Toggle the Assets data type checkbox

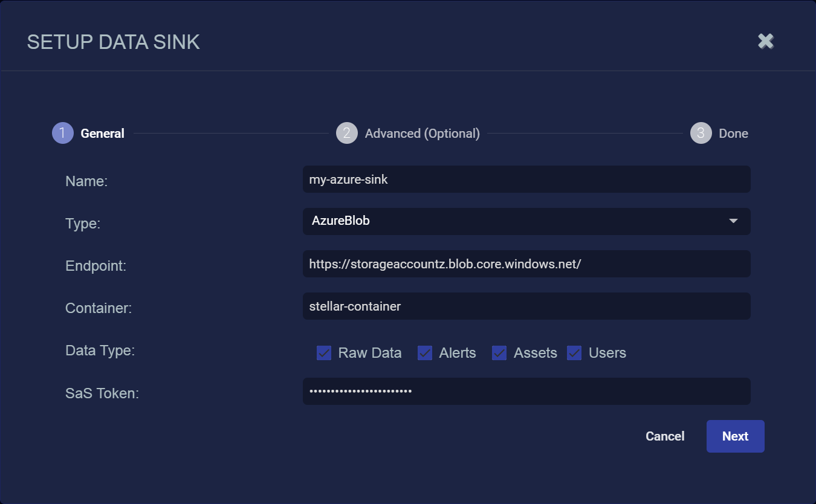click(x=499, y=353)
